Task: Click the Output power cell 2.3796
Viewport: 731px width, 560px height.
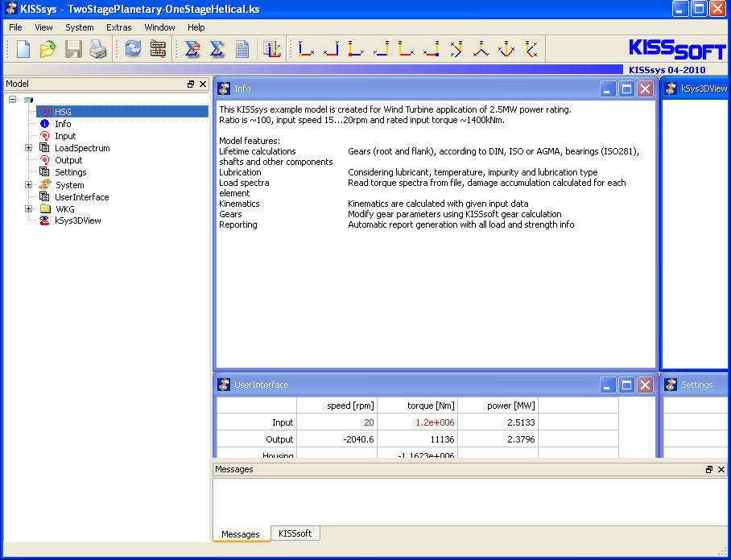Action: click(498, 439)
